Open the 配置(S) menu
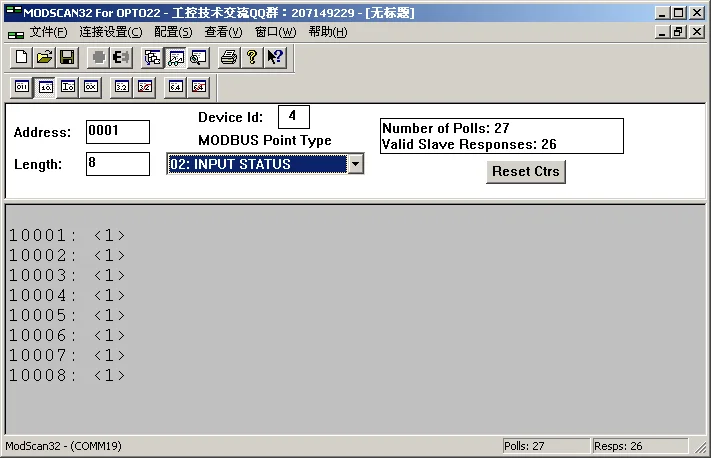This screenshot has height=458, width=711. [x=173, y=32]
